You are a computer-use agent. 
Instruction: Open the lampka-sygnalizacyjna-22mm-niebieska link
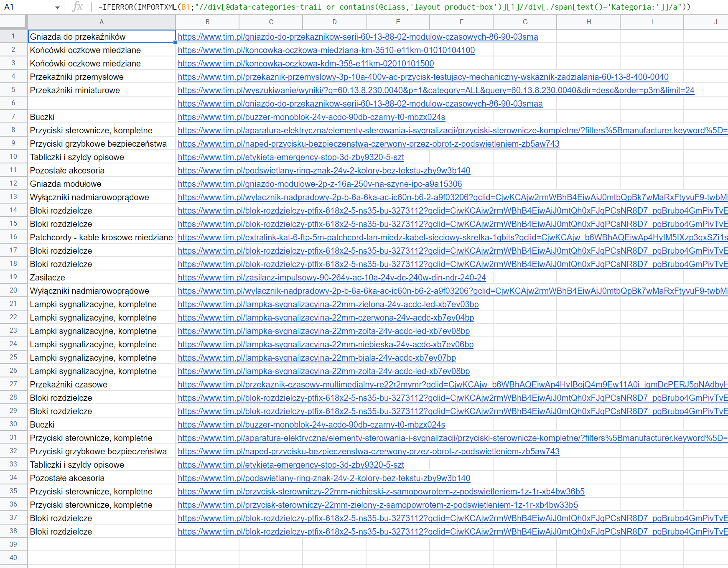326,344
